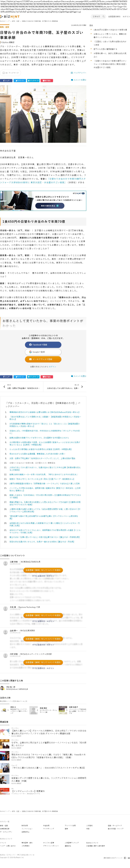Viewport: 130px width, 868px height.
Task: Tweet article using top ツイート button
Action: 20,81
